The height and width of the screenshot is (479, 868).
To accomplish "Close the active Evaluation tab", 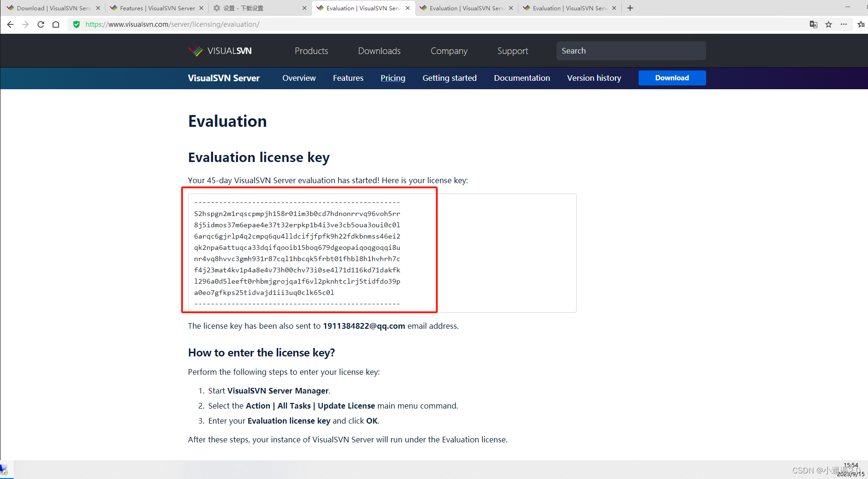I will tap(408, 8).
